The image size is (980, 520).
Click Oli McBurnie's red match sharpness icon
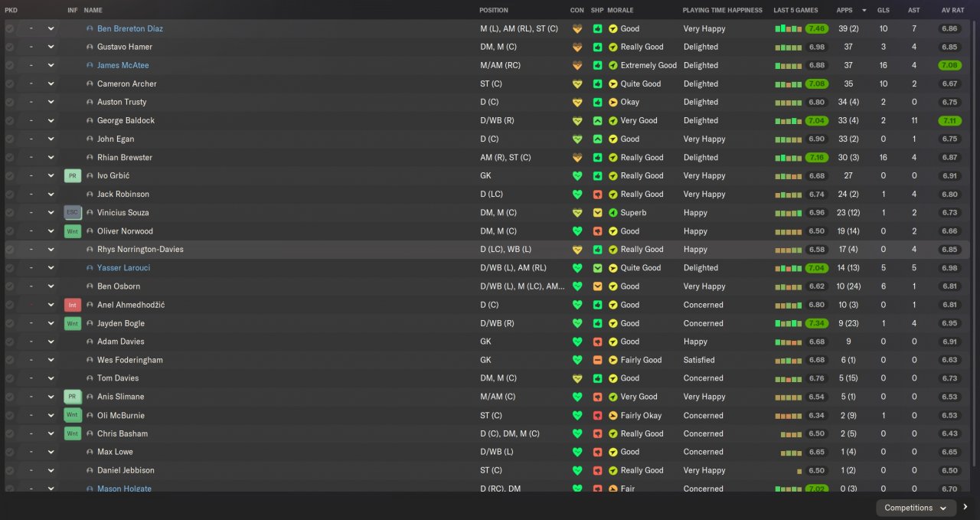pos(598,415)
